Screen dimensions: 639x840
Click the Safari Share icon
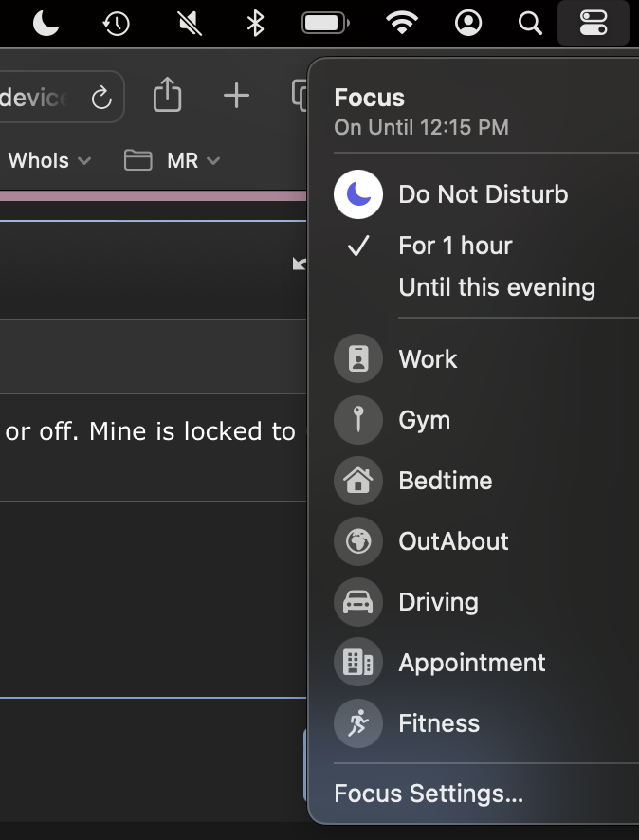[x=167, y=95]
